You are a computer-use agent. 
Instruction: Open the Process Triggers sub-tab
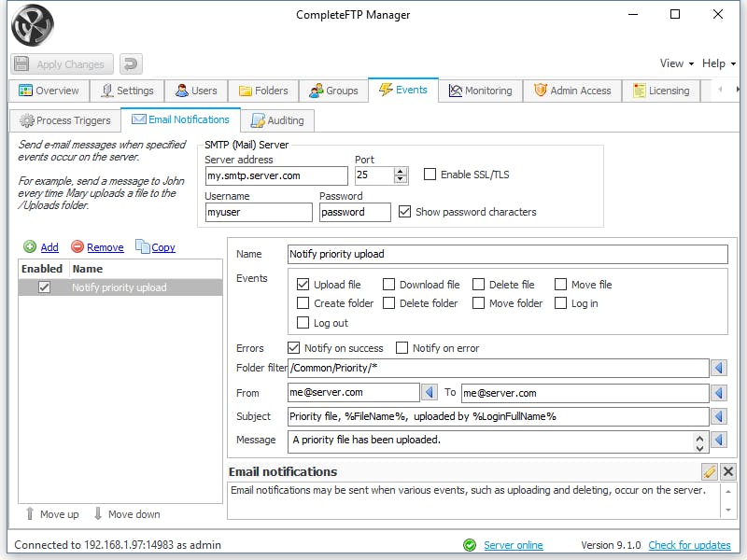[64, 120]
